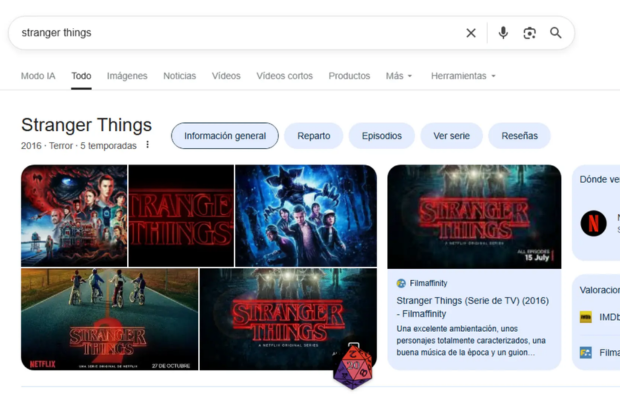Click the Filmaffinity icon in the ratings card
This screenshot has width=620, height=400.
pyautogui.click(x=586, y=352)
